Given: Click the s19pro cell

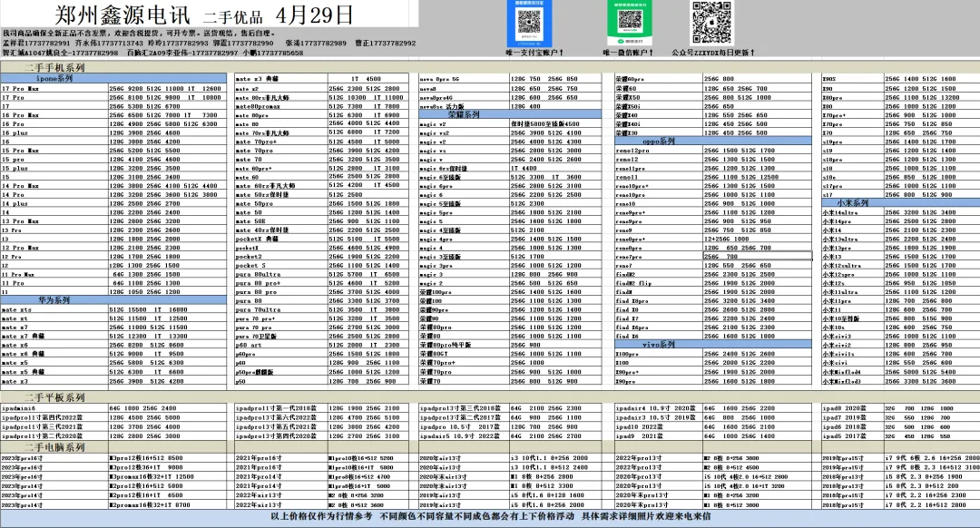Looking at the screenshot, I should click(852, 142).
